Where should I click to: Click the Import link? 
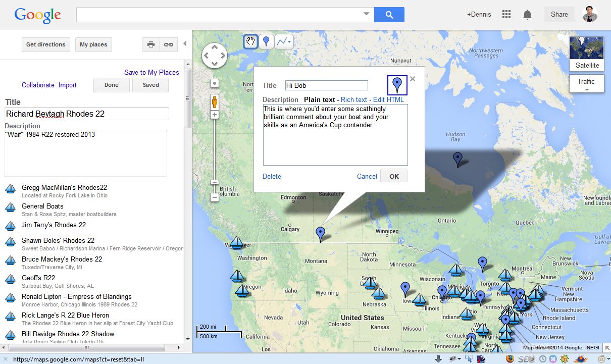(68, 85)
